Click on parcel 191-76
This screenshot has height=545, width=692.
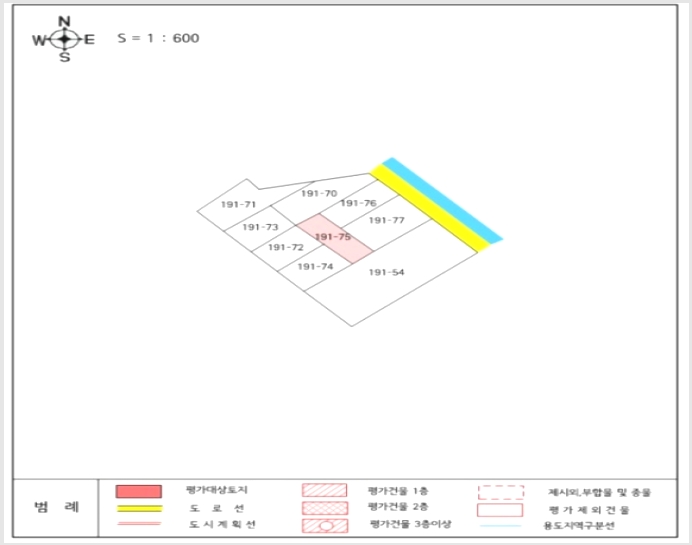(358, 203)
